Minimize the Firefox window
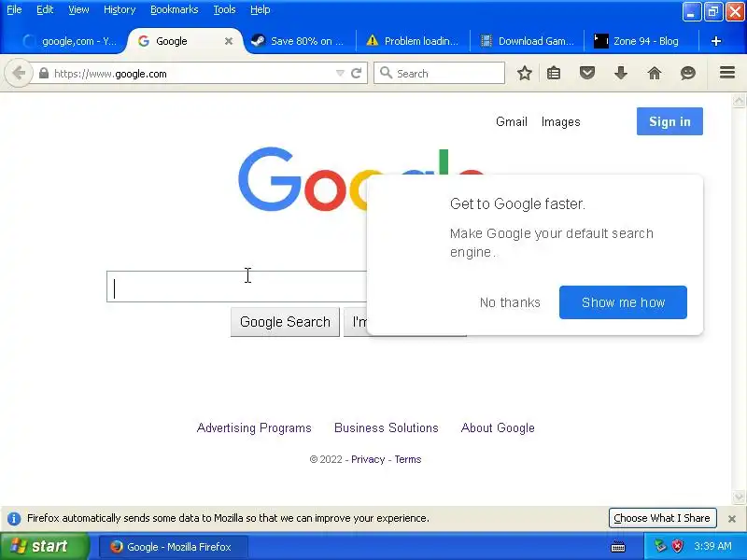Viewport: 747px width, 560px height. [691, 12]
